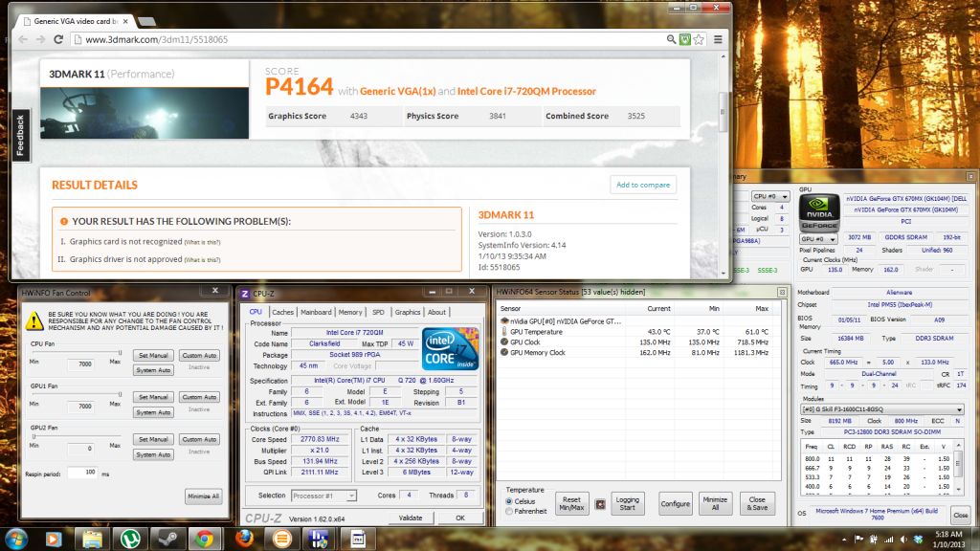
Task: Switch to the CPU tab in CPU-Z
Action: (x=256, y=312)
